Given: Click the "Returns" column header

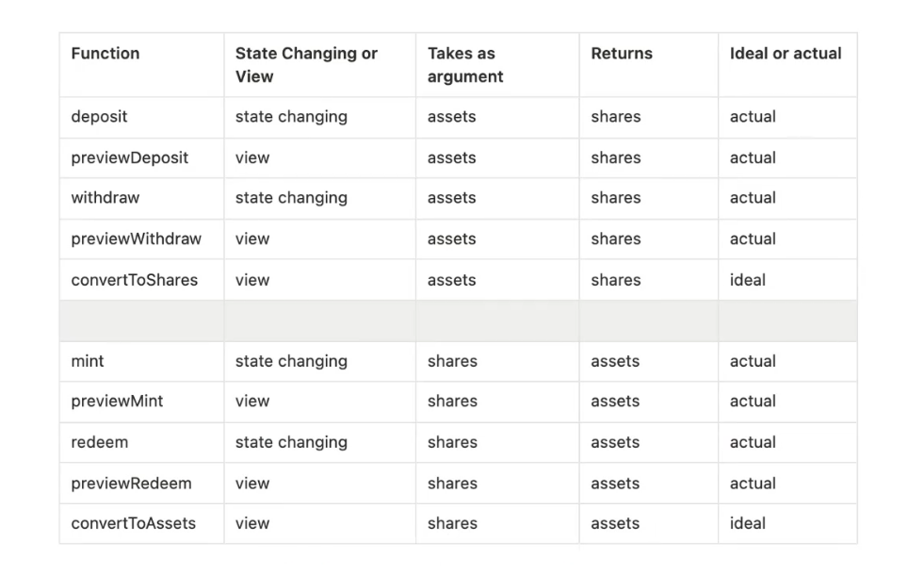Looking at the screenshot, I should (x=622, y=54).
